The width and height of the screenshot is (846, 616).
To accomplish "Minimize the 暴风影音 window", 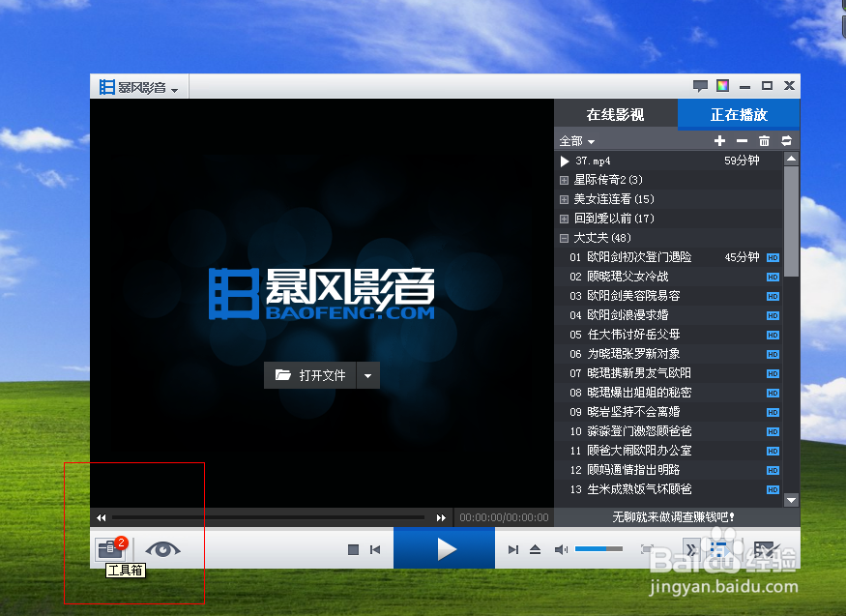I will (x=744, y=86).
